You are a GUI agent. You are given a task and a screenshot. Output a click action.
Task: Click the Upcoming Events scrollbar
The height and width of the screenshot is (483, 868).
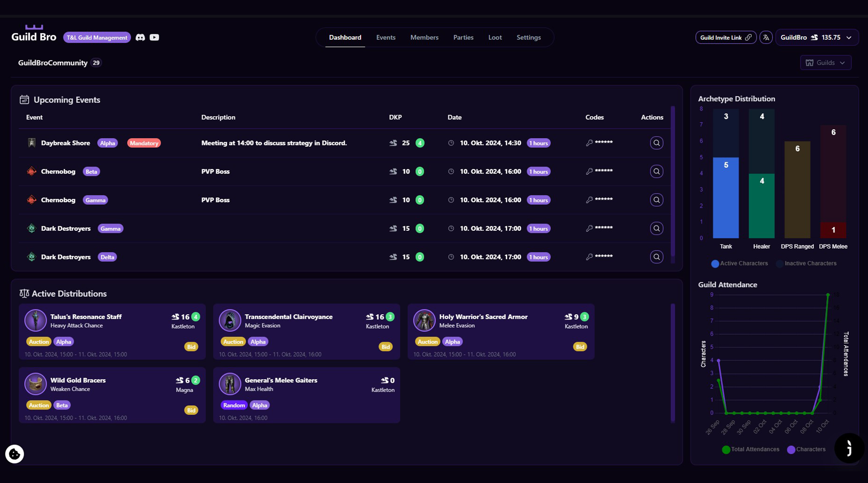coord(672,183)
